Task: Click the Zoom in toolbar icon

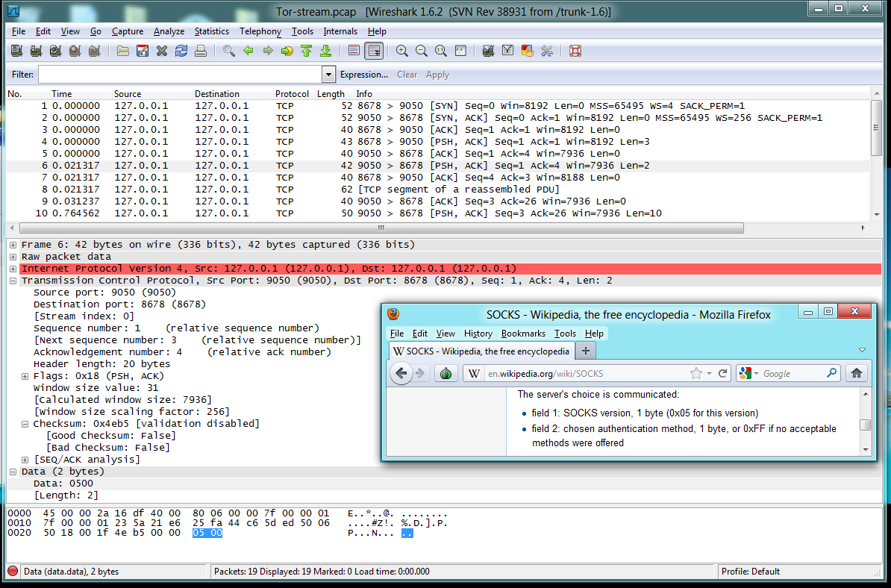Action: point(402,51)
